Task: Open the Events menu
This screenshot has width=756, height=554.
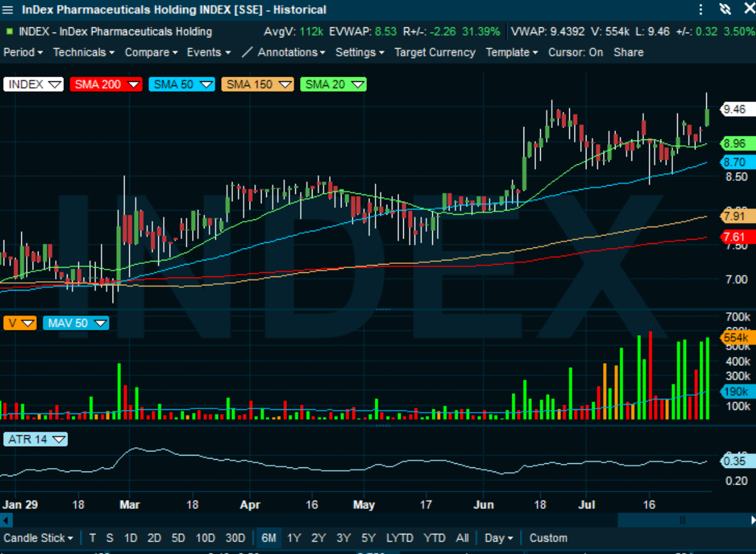Action: (x=209, y=52)
